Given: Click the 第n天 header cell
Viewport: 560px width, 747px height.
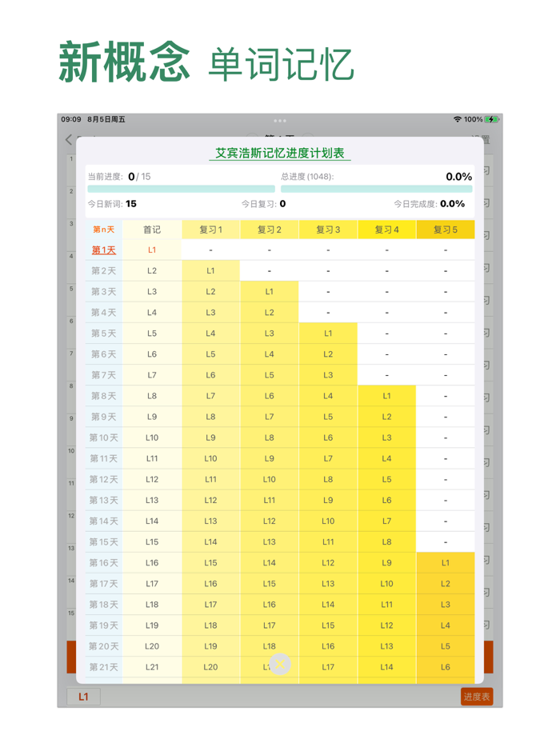Looking at the screenshot, I should pyautogui.click(x=103, y=230).
